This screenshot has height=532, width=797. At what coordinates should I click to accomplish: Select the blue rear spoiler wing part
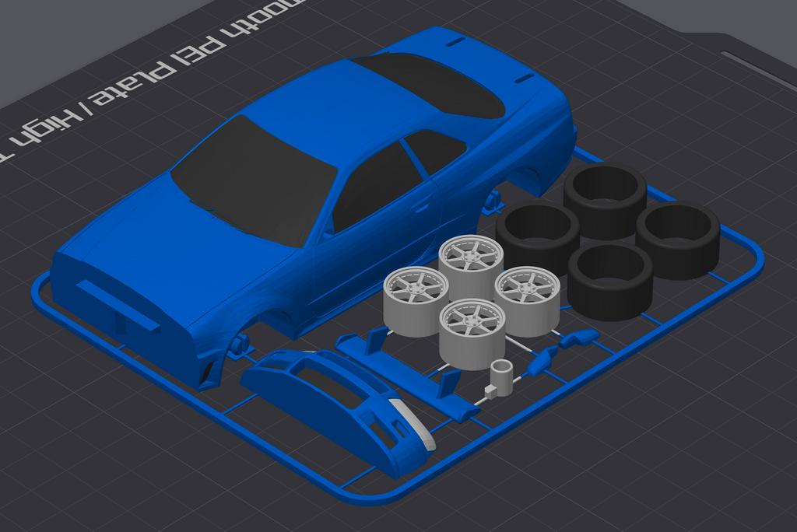[x=405, y=372]
